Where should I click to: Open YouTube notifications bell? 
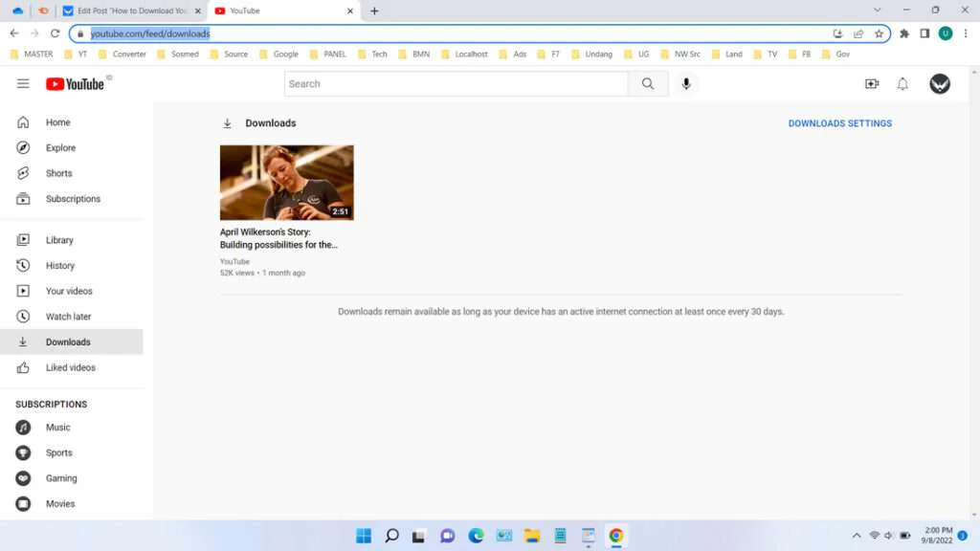tap(902, 83)
